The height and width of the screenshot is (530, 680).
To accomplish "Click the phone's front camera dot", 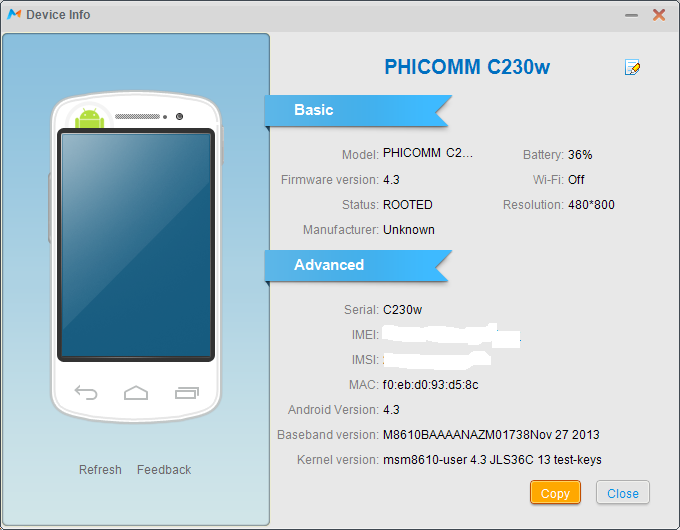I will [x=179, y=116].
